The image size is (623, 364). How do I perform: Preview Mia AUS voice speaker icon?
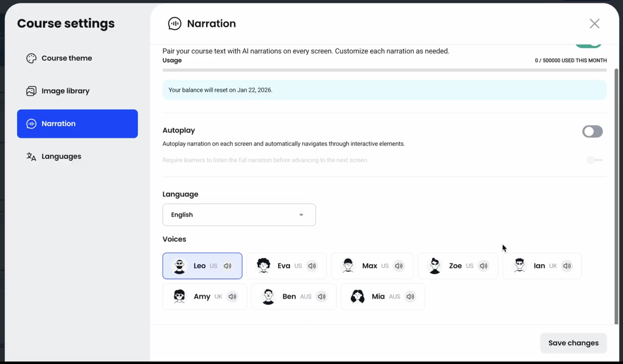click(x=410, y=296)
